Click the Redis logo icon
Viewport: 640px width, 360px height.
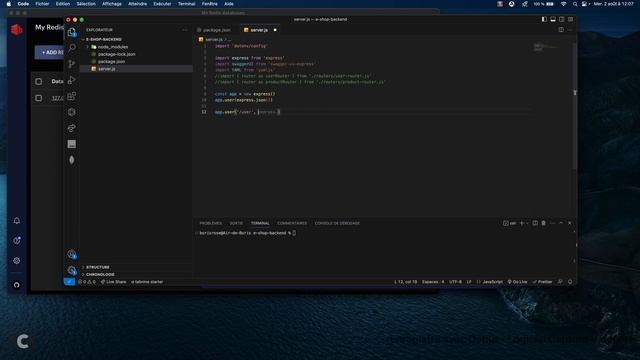(x=17, y=29)
